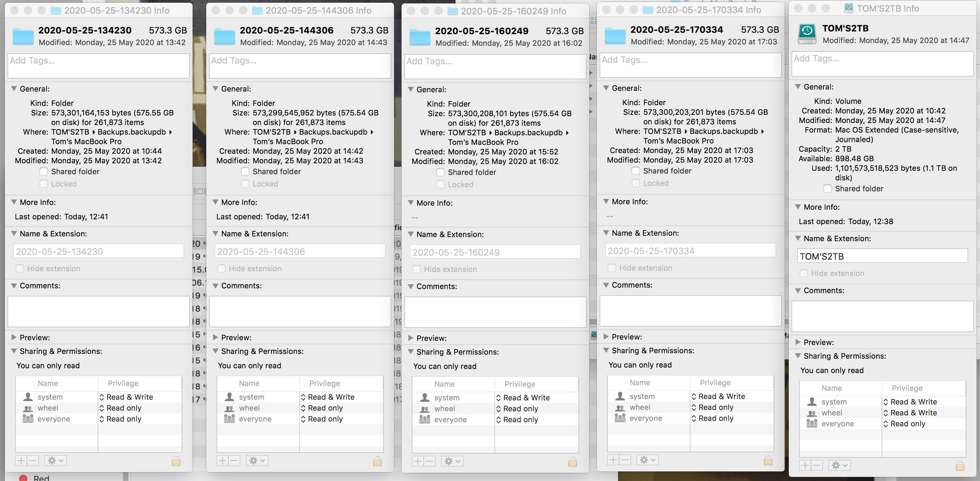Image resolution: width=980 pixels, height=481 pixels.
Task: Expand Preview section in 2020-05-25-144306 window
Action: 215,337
